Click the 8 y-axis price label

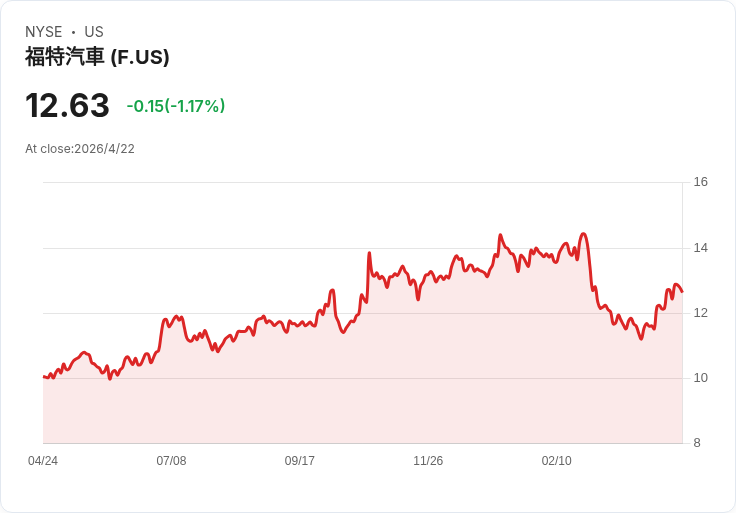pyautogui.click(x=697, y=443)
